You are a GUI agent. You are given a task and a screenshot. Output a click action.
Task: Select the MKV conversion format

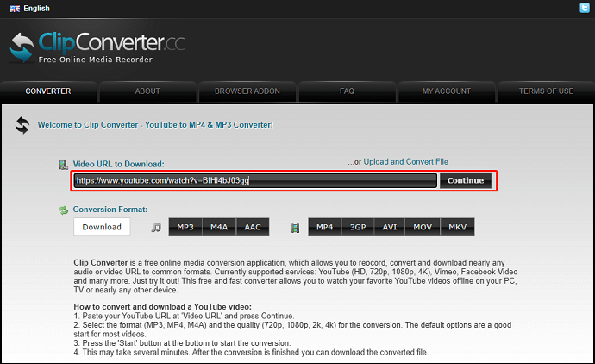click(x=457, y=227)
